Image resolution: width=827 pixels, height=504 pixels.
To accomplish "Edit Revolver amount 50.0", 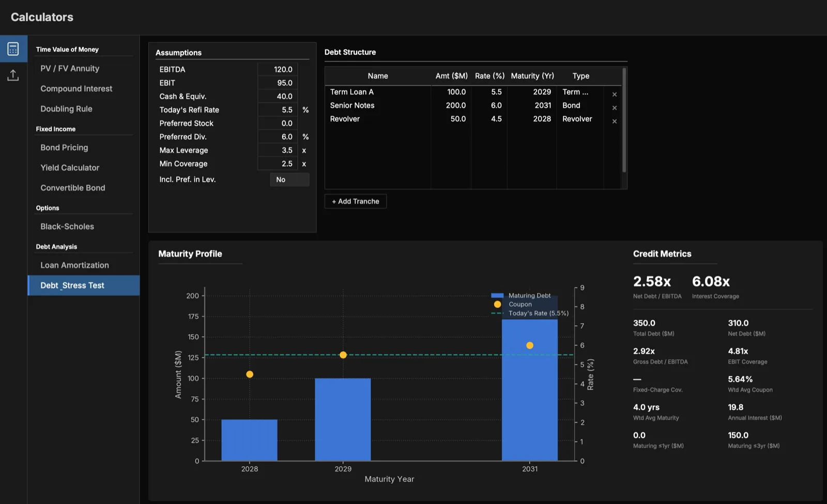I will tap(451, 119).
